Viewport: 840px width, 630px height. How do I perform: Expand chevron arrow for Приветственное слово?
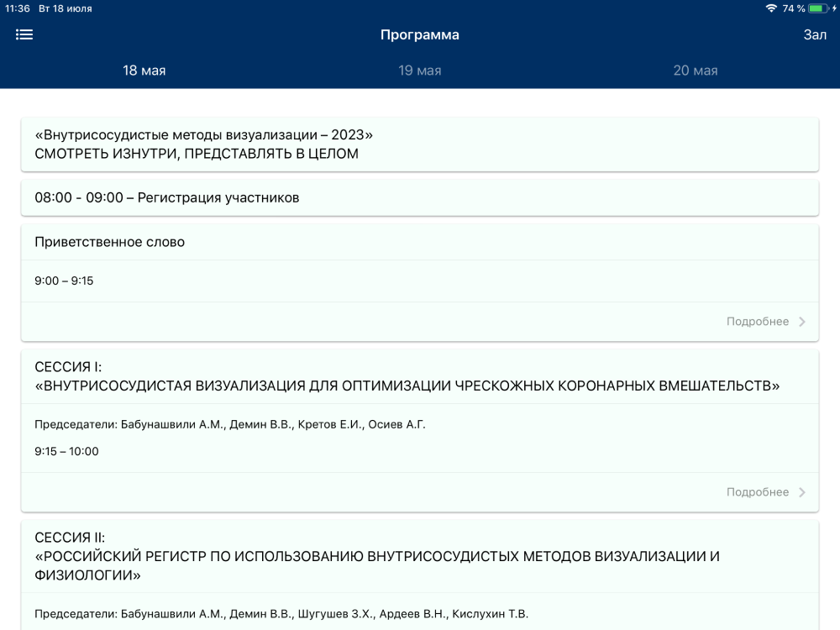[x=802, y=322]
